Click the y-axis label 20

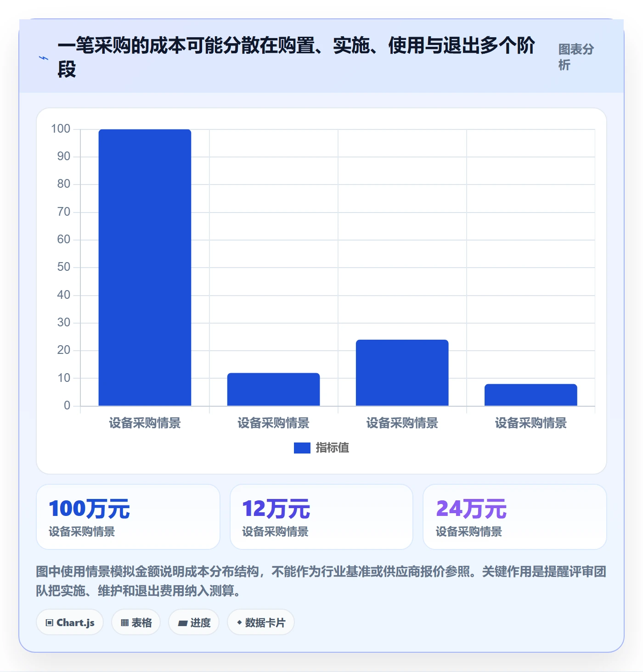63,350
